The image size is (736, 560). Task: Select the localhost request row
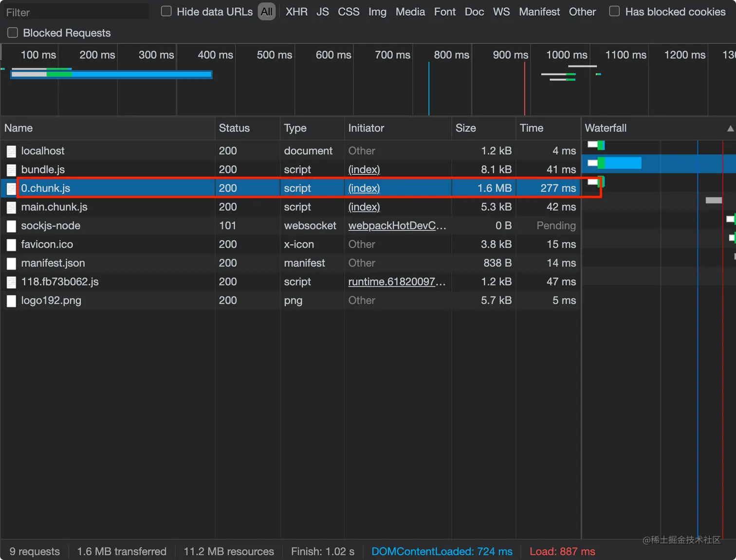tap(291, 151)
